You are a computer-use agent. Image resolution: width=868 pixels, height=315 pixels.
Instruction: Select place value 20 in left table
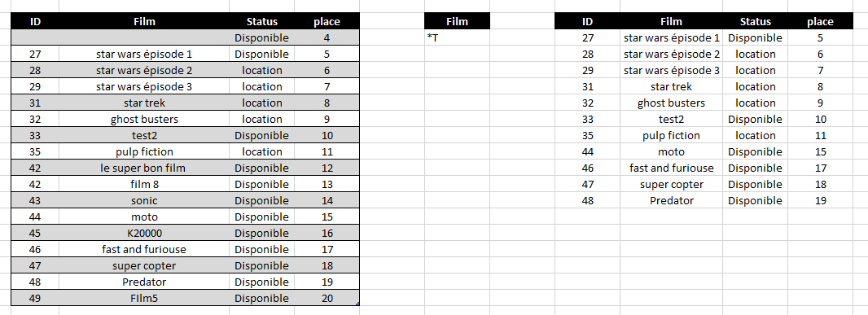(x=327, y=299)
